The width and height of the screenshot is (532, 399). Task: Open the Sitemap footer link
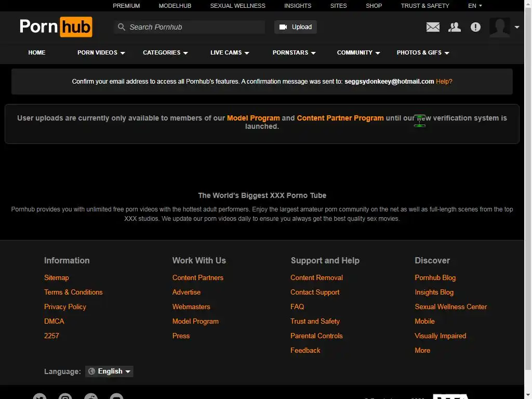pyautogui.click(x=56, y=277)
